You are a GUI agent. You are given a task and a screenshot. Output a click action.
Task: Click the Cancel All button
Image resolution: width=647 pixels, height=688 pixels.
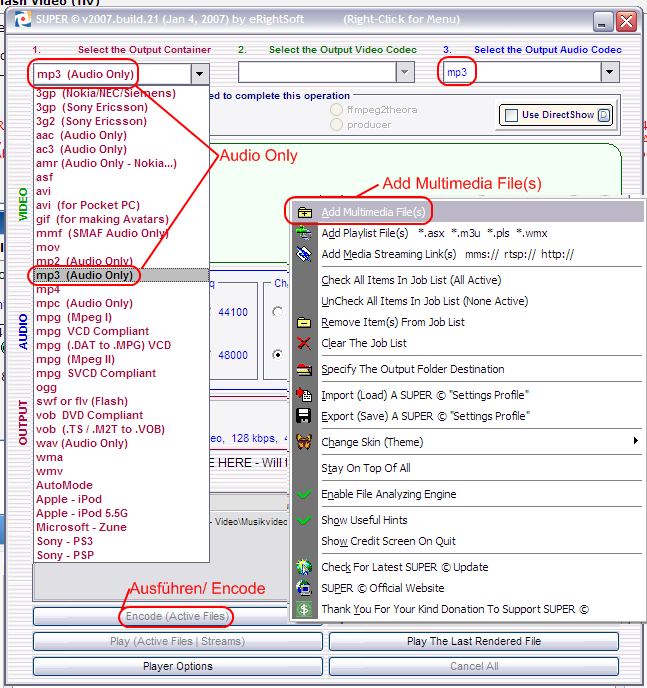(x=474, y=666)
